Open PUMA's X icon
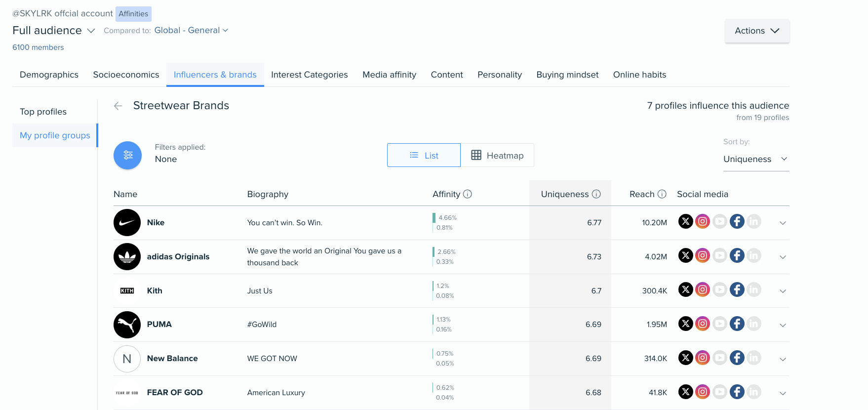This screenshot has height=410, width=868. pos(685,324)
